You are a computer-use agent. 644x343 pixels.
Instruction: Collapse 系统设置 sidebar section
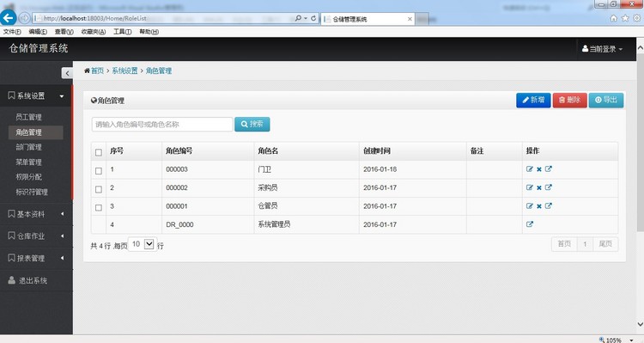(36, 95)
